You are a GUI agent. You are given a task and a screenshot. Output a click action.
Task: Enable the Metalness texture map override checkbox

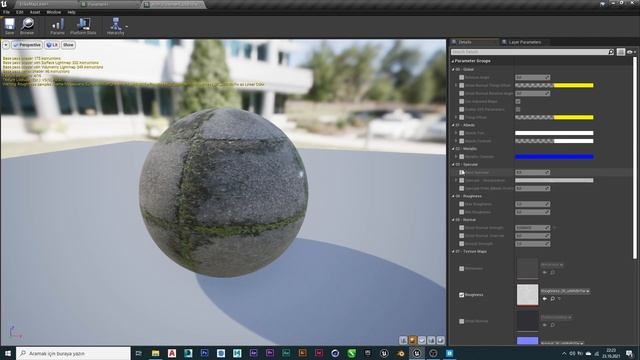click(x=462, y=269)
